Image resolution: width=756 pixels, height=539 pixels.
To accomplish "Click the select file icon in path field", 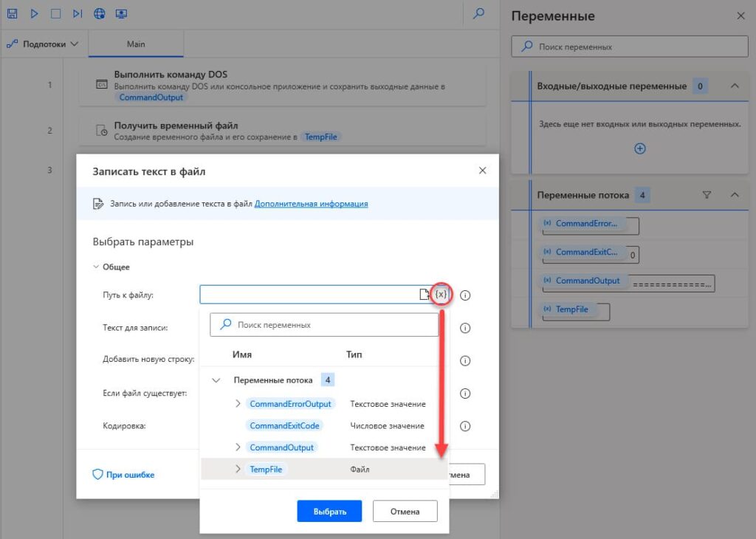I will (425, 295).
